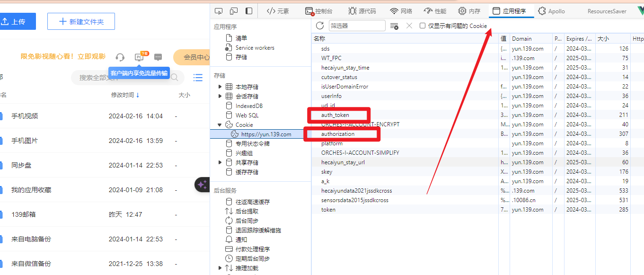Screen dimensions: 644x275
Task: Click the search magnifier icon in 搜索全部文件
Action: (174, 78)
